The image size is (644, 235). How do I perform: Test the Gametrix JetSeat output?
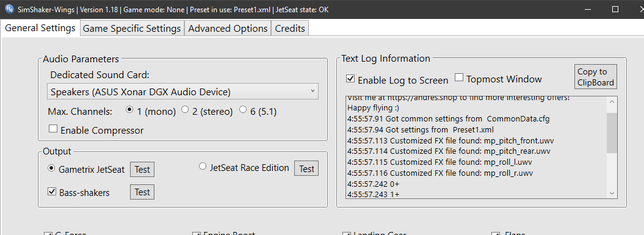[142, 169]
